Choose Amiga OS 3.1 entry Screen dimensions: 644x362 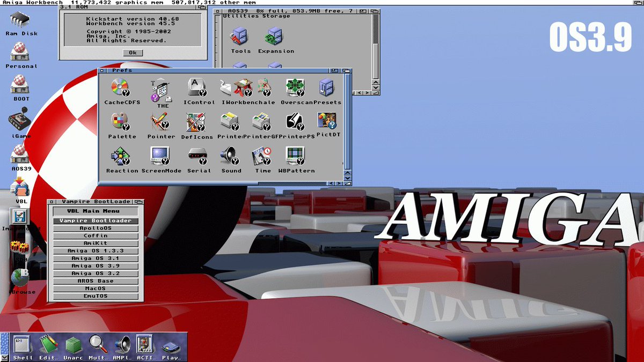point(96,258)
